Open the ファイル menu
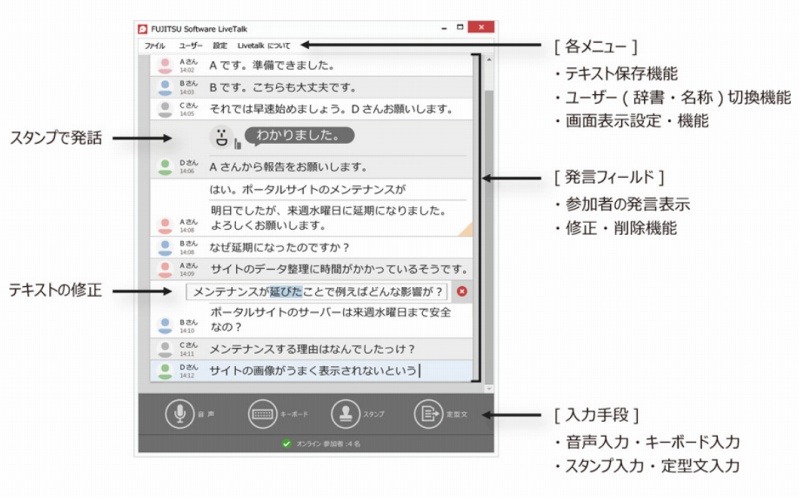 tap(154, 45)
